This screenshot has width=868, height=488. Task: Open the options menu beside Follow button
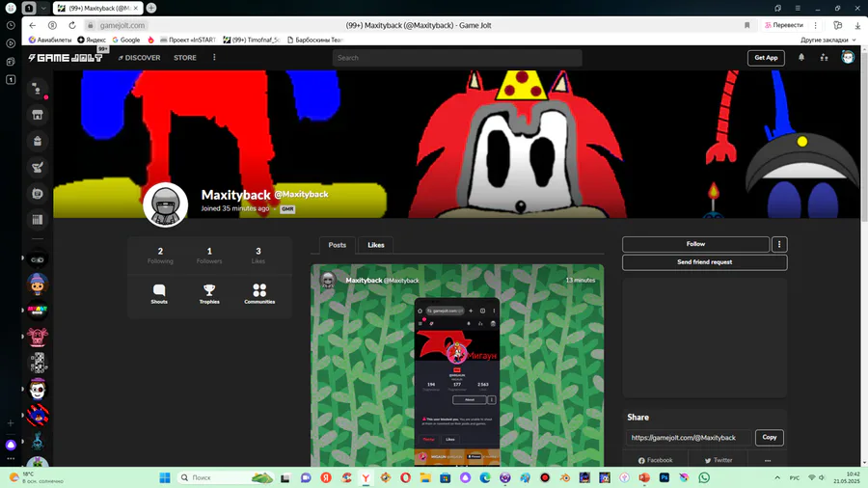coord(779,244)
